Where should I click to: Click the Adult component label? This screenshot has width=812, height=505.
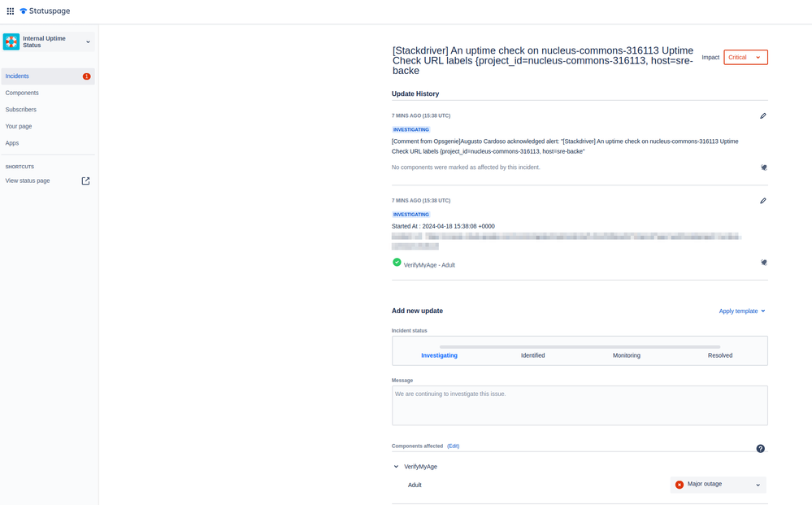415,485
